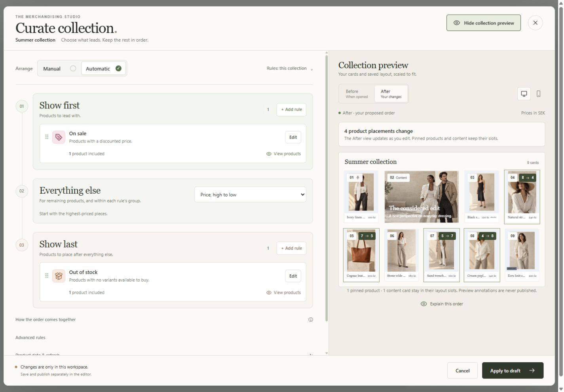The image size is (564, 392).
Task: Open the Price, high to low sort dropdown
Action: coord(250,194)
